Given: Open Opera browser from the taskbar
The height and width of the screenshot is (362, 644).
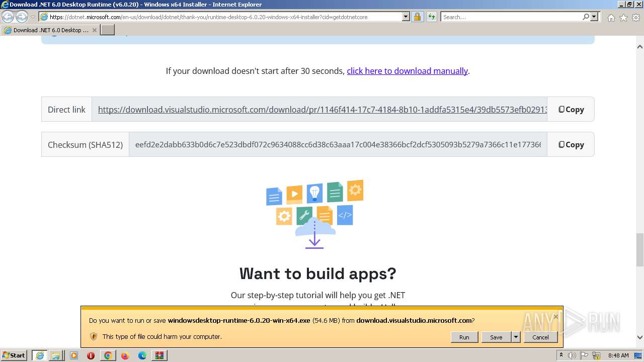Looking at the screenshot, I should (91, 355).
